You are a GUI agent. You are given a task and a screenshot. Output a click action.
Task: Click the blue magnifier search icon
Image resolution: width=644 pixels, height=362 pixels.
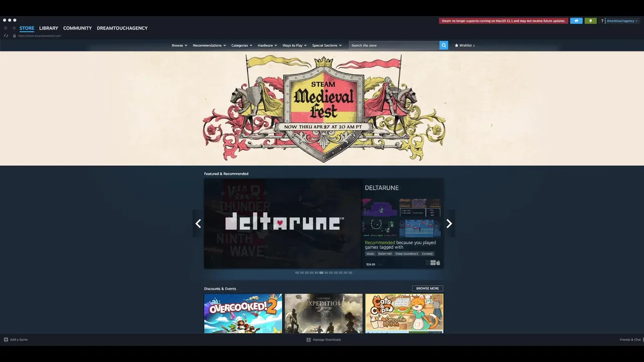coord(444,45)
